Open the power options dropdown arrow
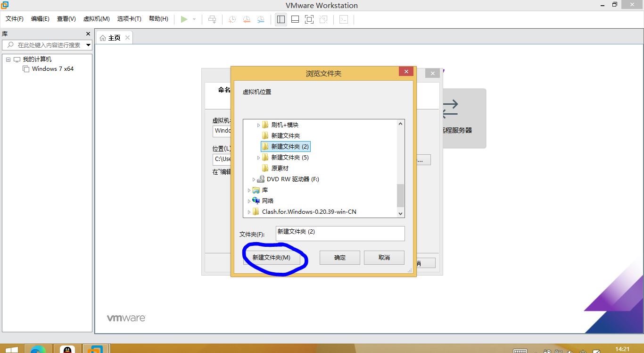Screen dimensions: 644x353 [194, 19]
